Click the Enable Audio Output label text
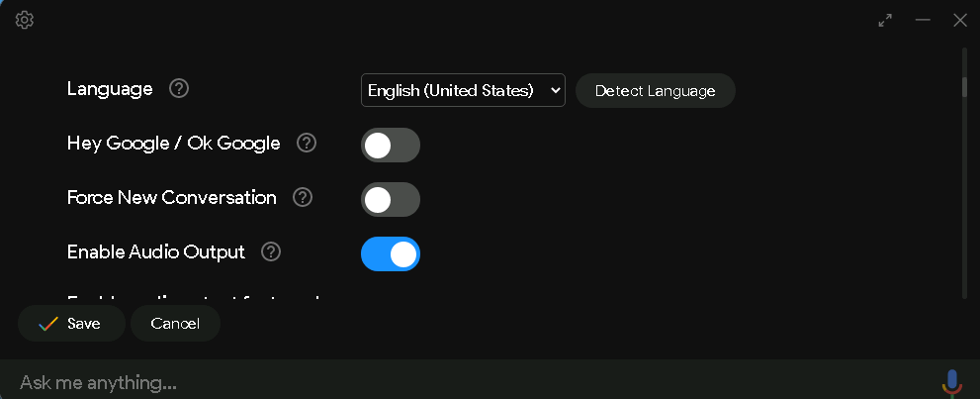 [x=155, y=252]
